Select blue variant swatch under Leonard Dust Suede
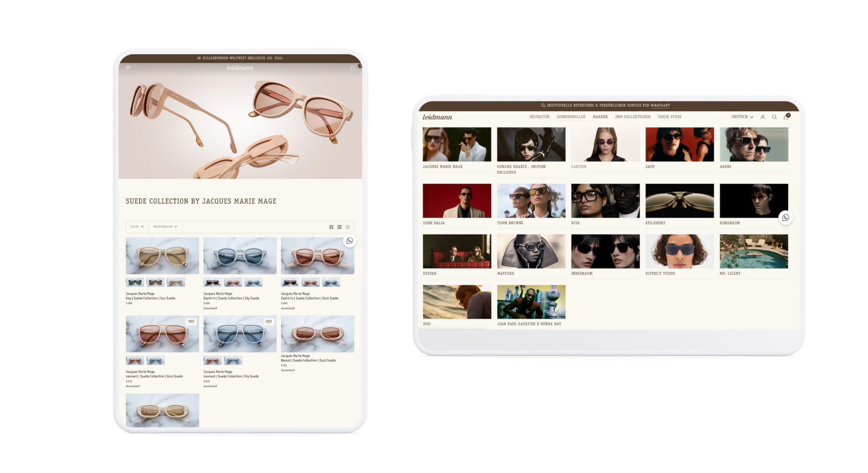Screen dimensions: 868x473 tap(155, 361)
